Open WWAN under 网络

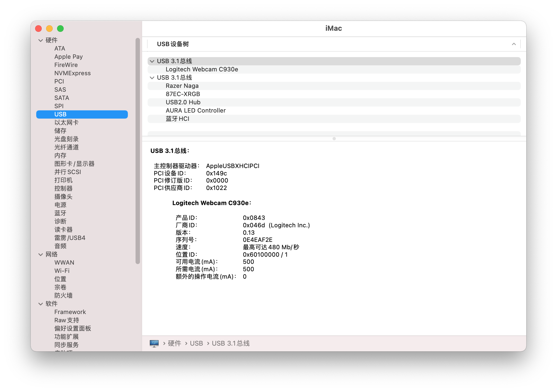(x=64, y=263)
